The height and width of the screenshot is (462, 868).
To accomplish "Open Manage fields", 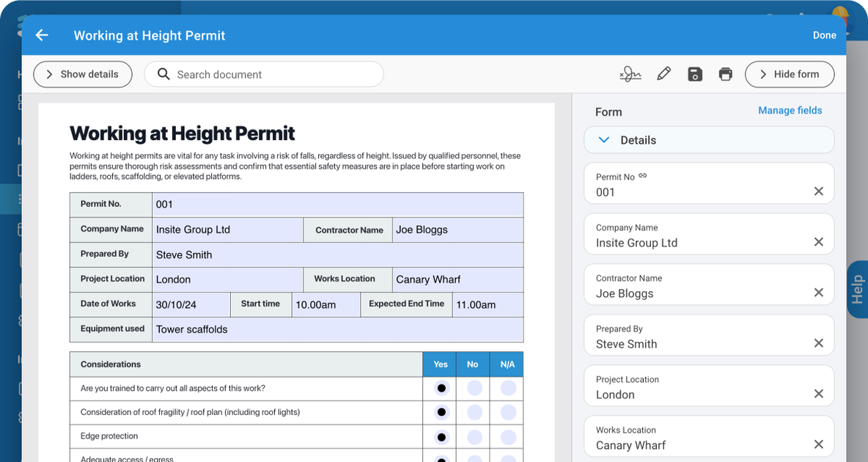I will 790,110.
